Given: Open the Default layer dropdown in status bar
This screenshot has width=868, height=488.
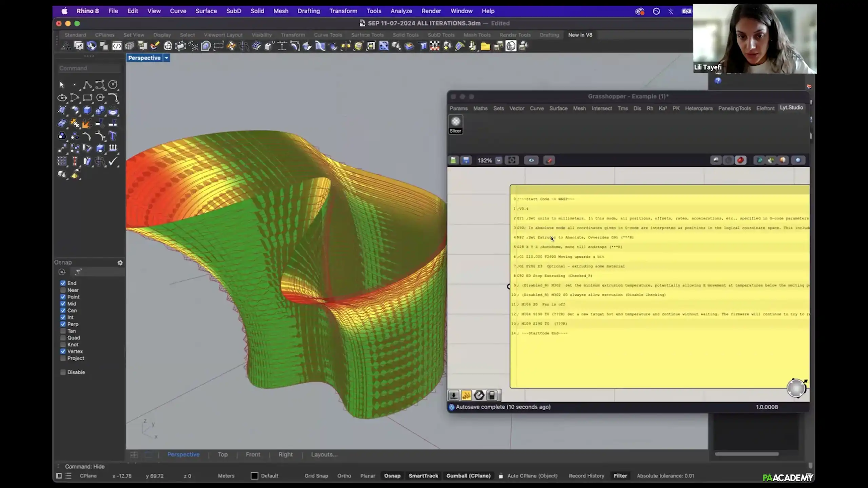Looking at the screenshot, I should coord(269,476).
